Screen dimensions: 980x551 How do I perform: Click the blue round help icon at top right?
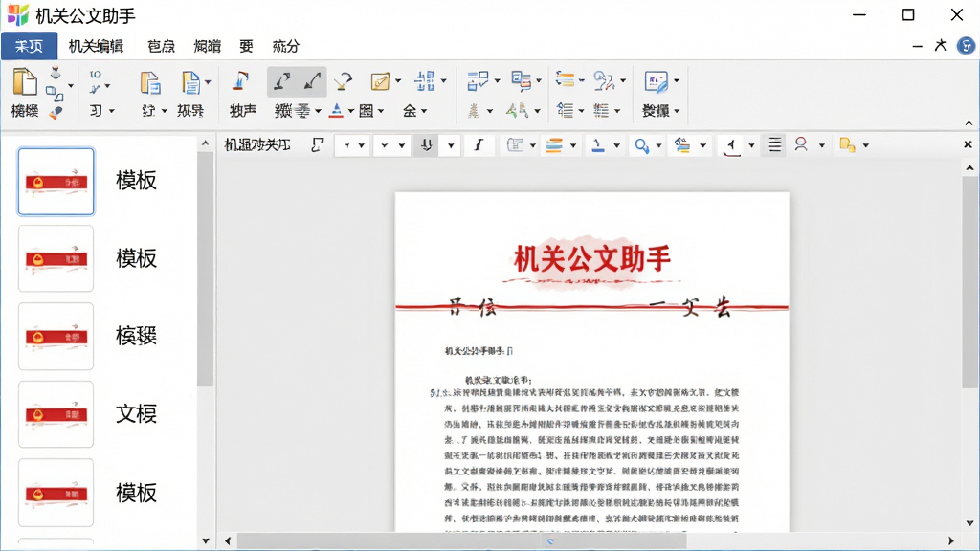click(967, 46)
